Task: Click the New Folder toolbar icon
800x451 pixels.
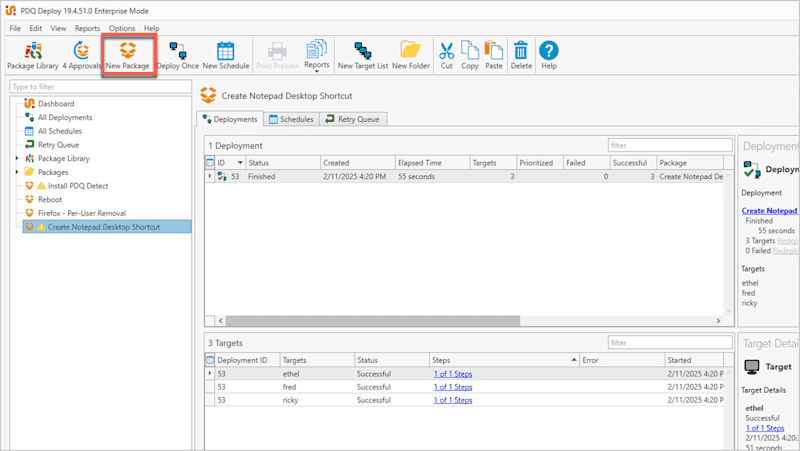Action: (x=411, y=56)
